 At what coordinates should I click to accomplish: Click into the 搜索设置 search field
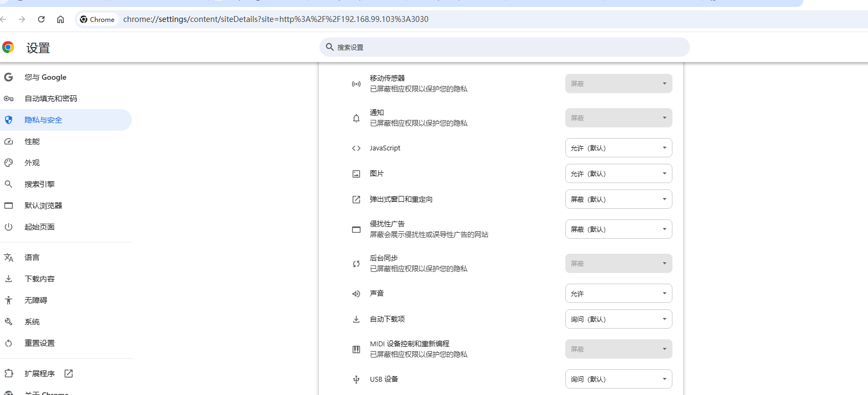(x=505, y=47)
